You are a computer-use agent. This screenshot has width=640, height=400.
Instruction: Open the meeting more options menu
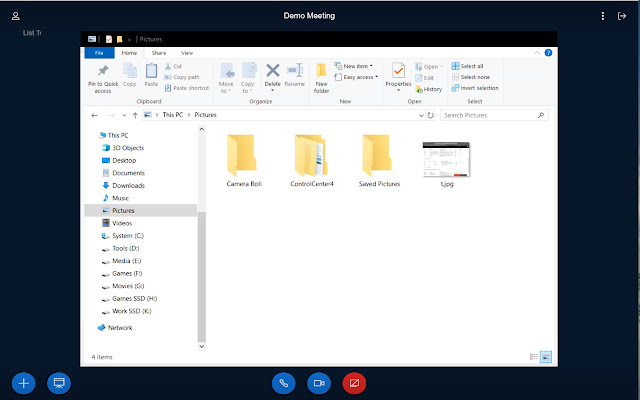(x=602, y=16)
